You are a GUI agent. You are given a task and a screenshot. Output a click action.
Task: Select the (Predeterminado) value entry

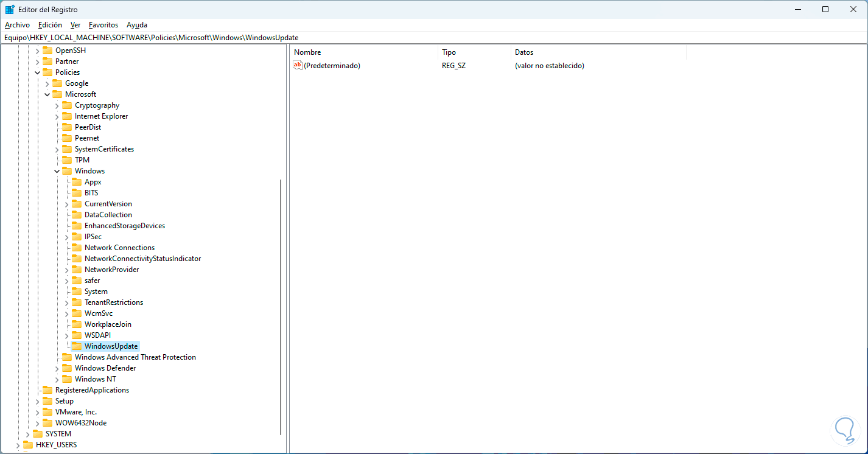(x=332, y=65)
